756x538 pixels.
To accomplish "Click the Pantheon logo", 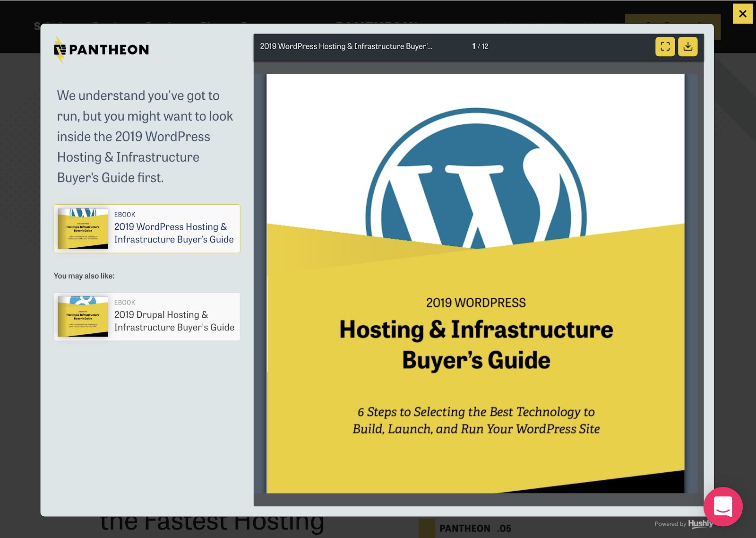I will point(101,50).
